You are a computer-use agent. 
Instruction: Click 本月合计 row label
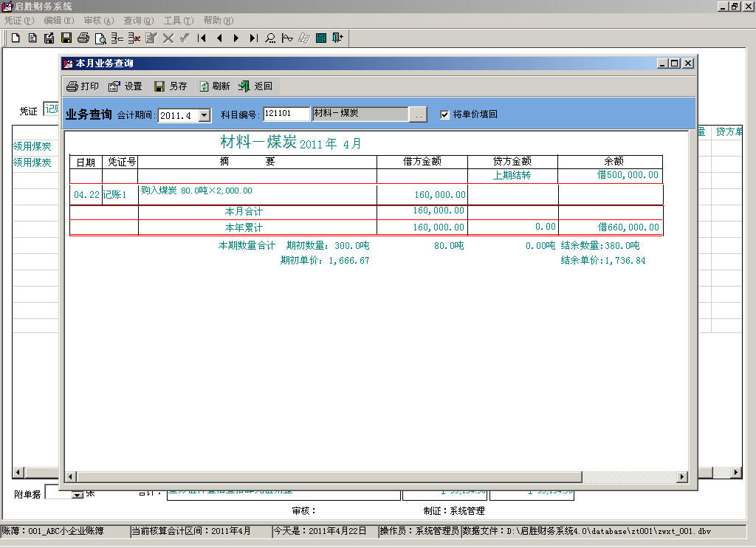244,211
